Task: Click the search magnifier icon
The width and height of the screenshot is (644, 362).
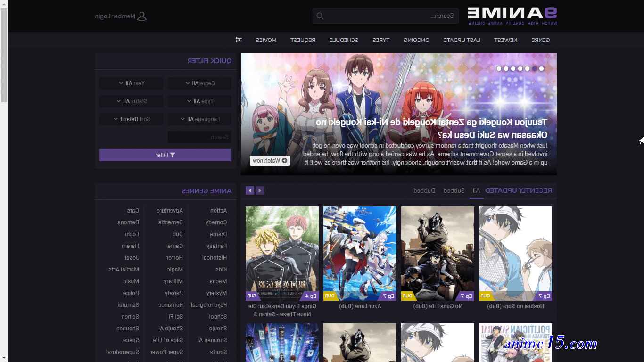Action: [x=320, y=16]
